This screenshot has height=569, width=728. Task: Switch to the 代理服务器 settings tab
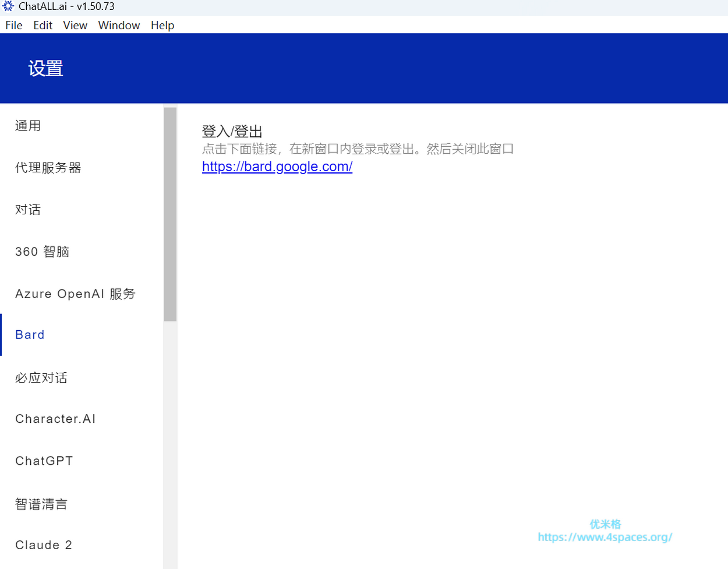coord(48,168)
